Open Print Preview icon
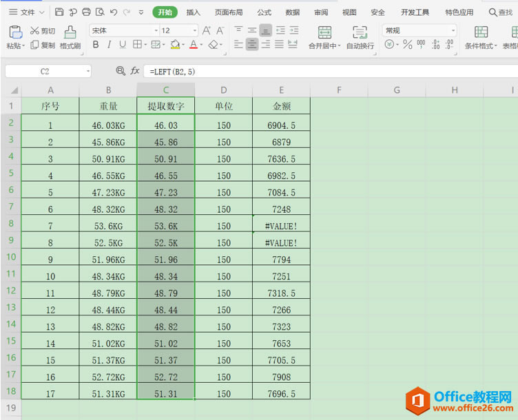 pos(100,12)
